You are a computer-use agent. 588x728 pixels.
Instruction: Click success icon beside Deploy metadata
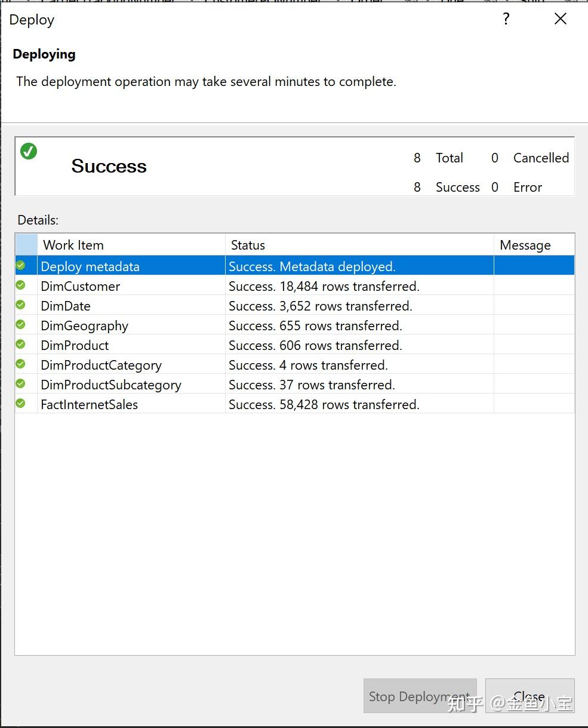(x=20, y=265)
